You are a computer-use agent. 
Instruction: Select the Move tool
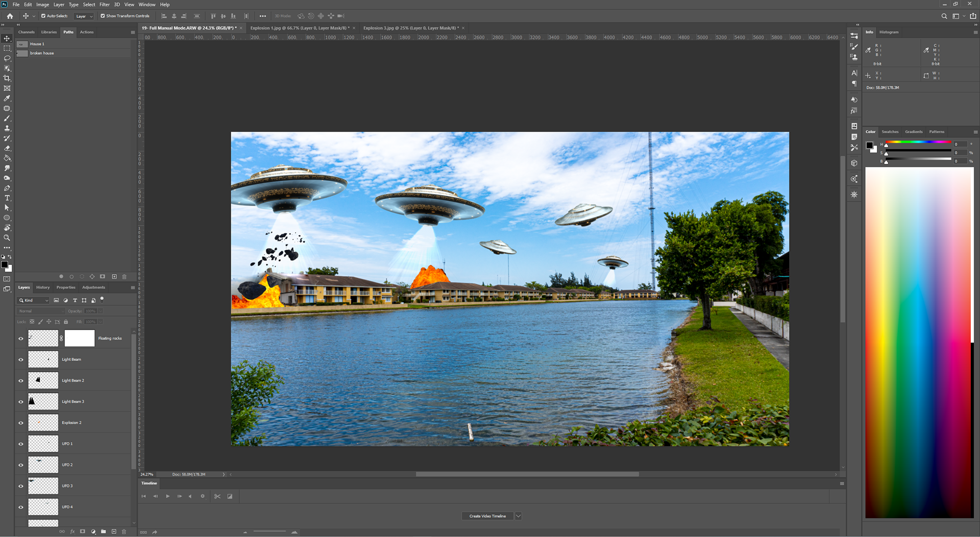point(7,38)
